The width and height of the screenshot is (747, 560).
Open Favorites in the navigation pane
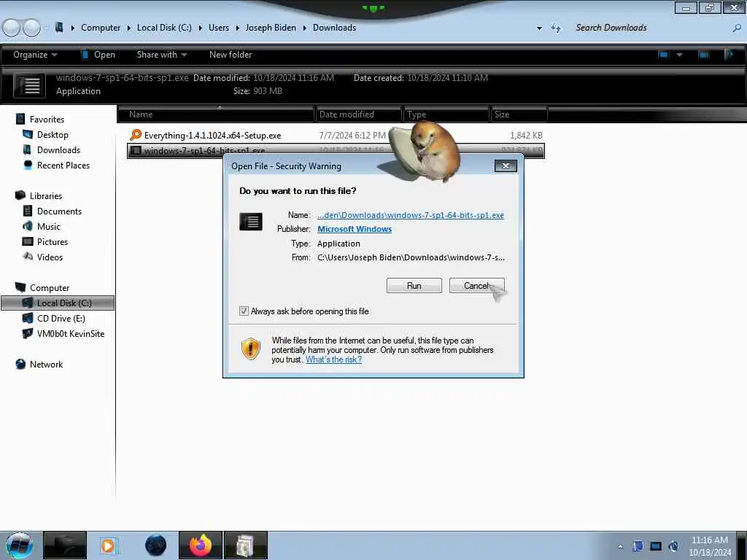coord(47,119)
